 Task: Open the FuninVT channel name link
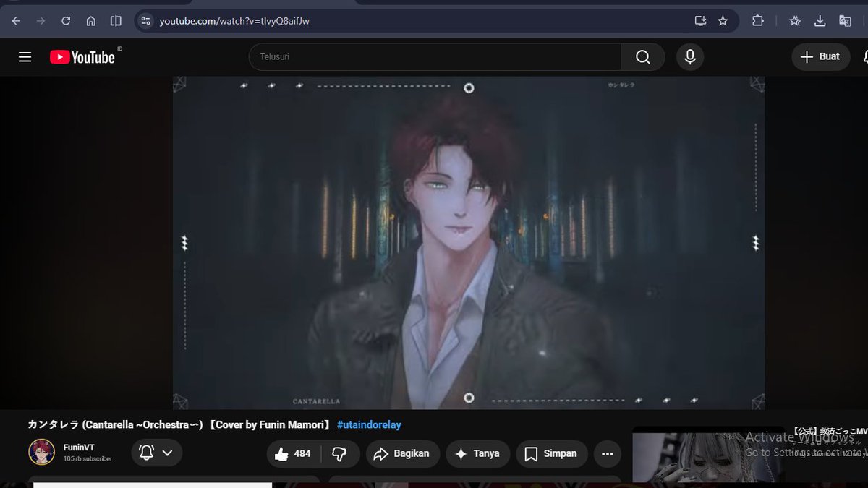(x=79, y=448)
